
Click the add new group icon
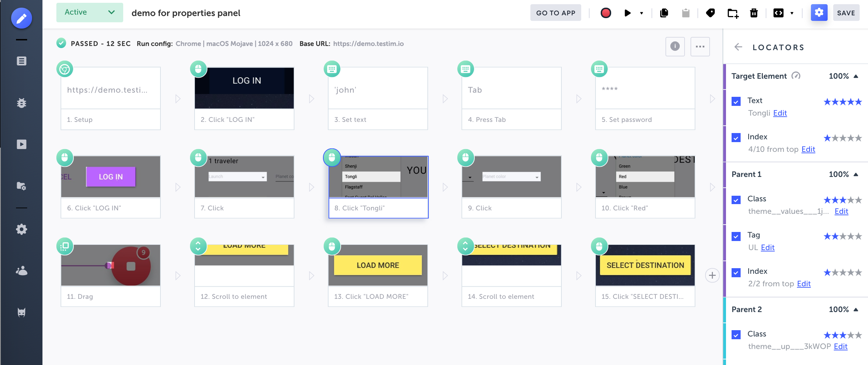(x=733, y=13)
